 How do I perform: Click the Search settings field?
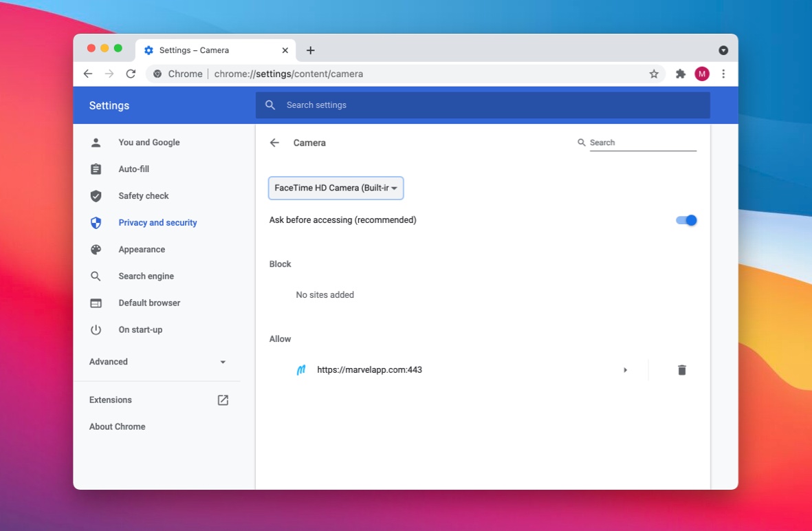coord(483,105)
